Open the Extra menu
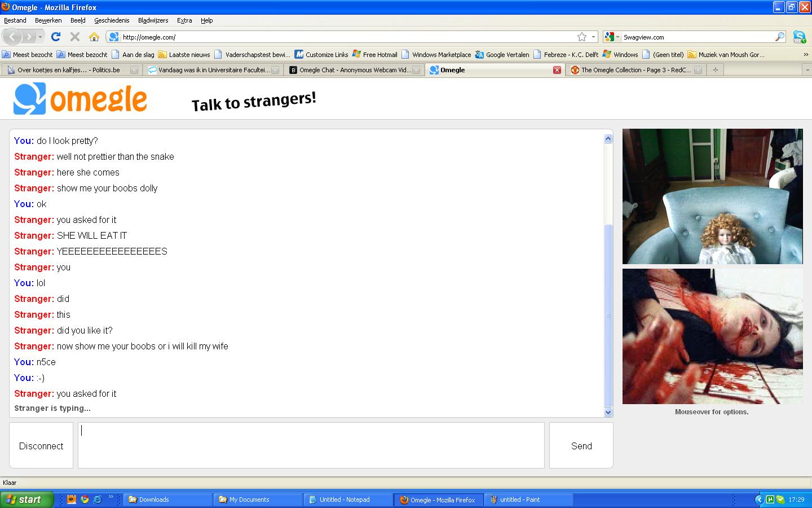The width and height of the screenshot is (812, 508). 184,20
